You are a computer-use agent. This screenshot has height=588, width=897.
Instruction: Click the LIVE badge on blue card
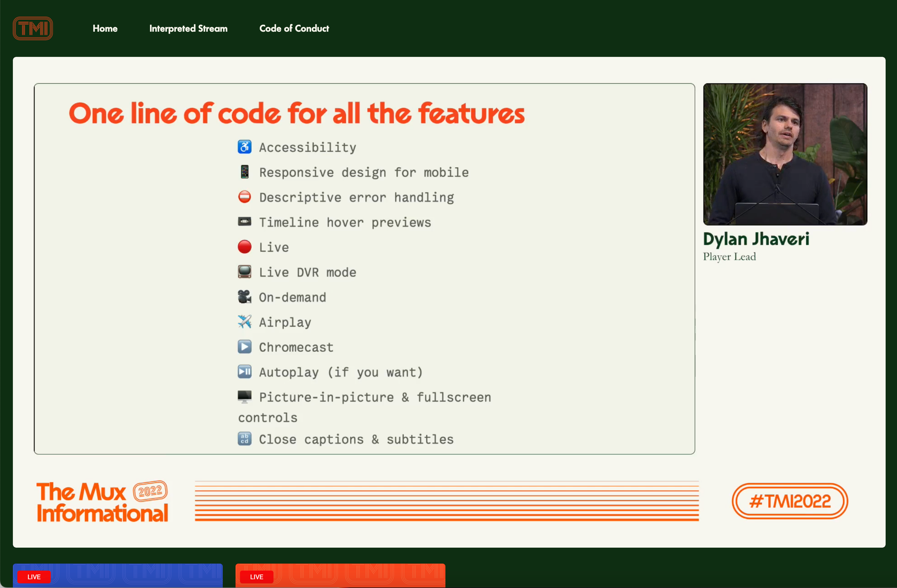[x=34, y=577]
